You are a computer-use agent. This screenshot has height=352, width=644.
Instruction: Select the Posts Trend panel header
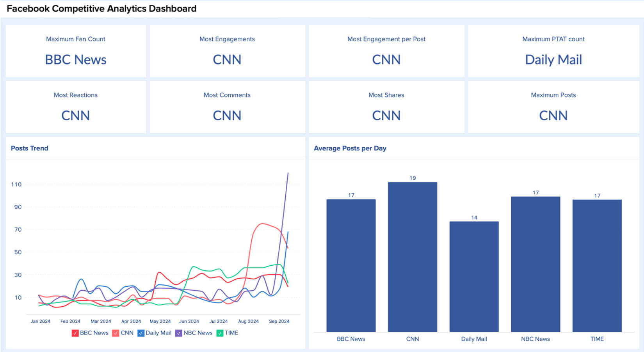pos(29,148)
